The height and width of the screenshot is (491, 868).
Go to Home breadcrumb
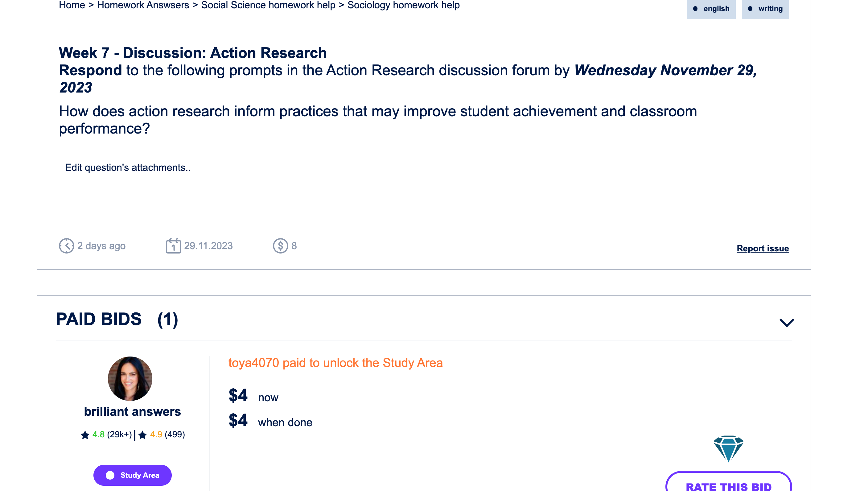pyautogui.click(x=72, y=5)
